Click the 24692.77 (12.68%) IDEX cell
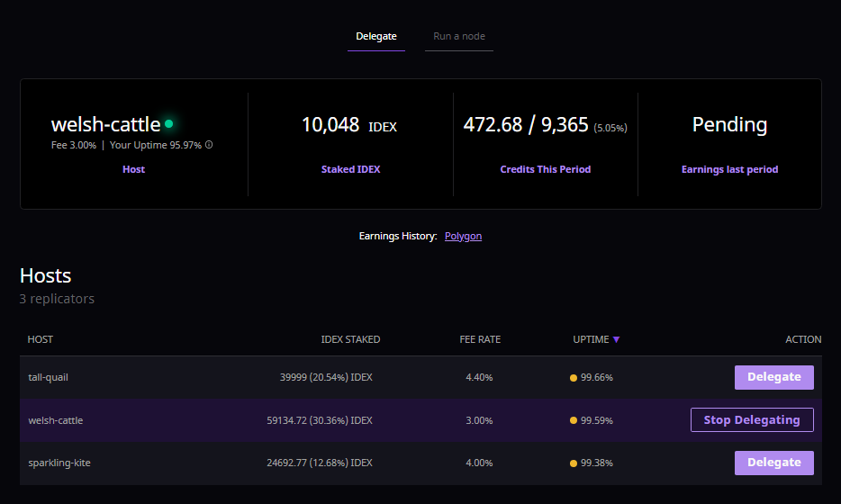 tap(320, 463)
